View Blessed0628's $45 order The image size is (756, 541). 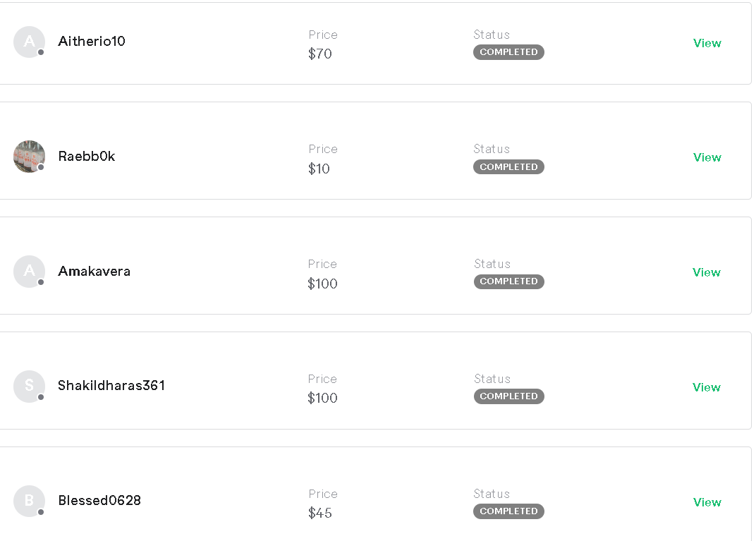coord(707,502)
